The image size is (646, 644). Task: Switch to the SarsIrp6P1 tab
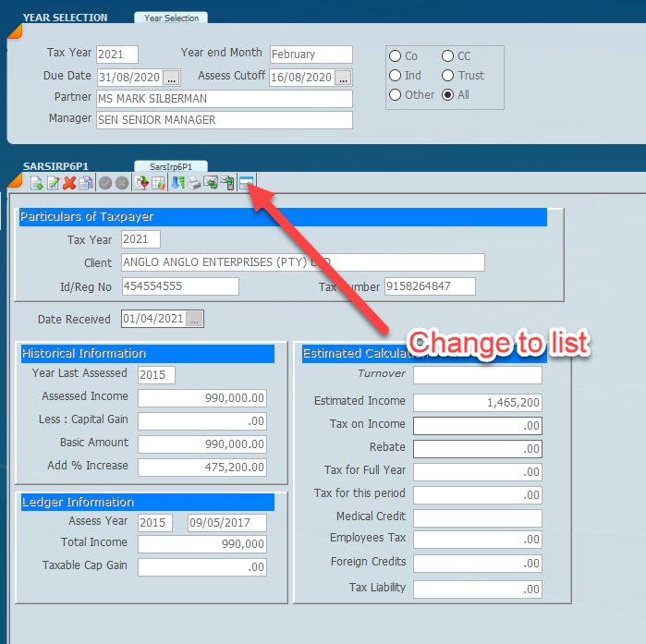click(x=171, y=166)
